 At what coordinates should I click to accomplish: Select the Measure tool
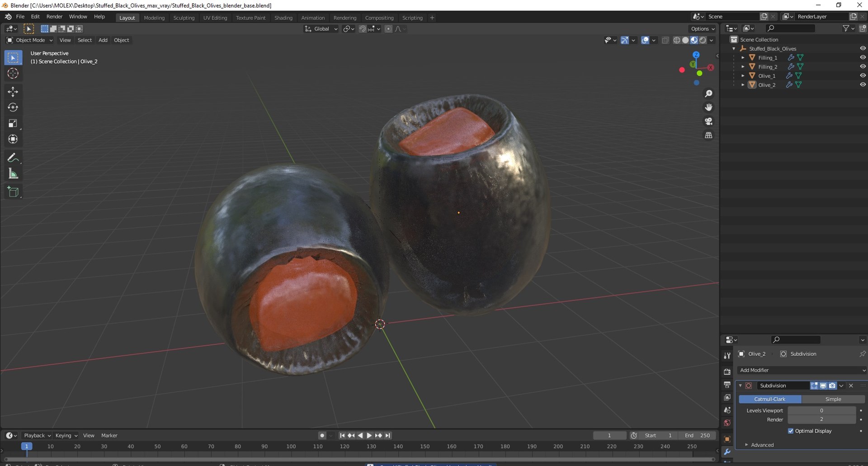pos(13,174)
